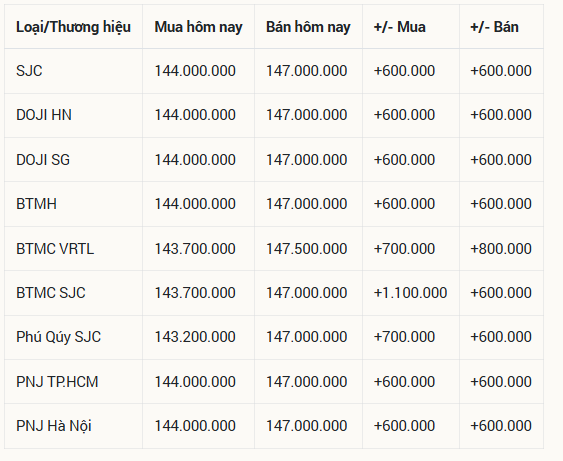Viewport: 563px width, 461px height.
Task: Click the 143.200.000 buy price
Action: 195,337
